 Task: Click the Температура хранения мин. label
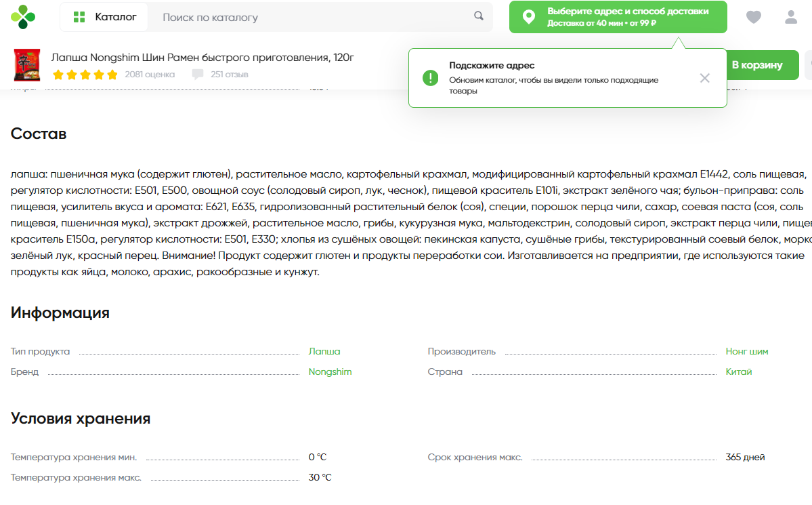74,458
